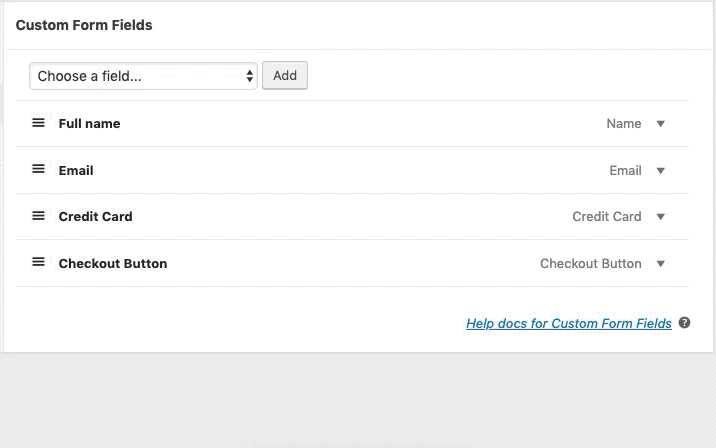The height and width of the screenshot is (448, 716).
Task: Click the question mark help icon
Action: pos(684,323)
